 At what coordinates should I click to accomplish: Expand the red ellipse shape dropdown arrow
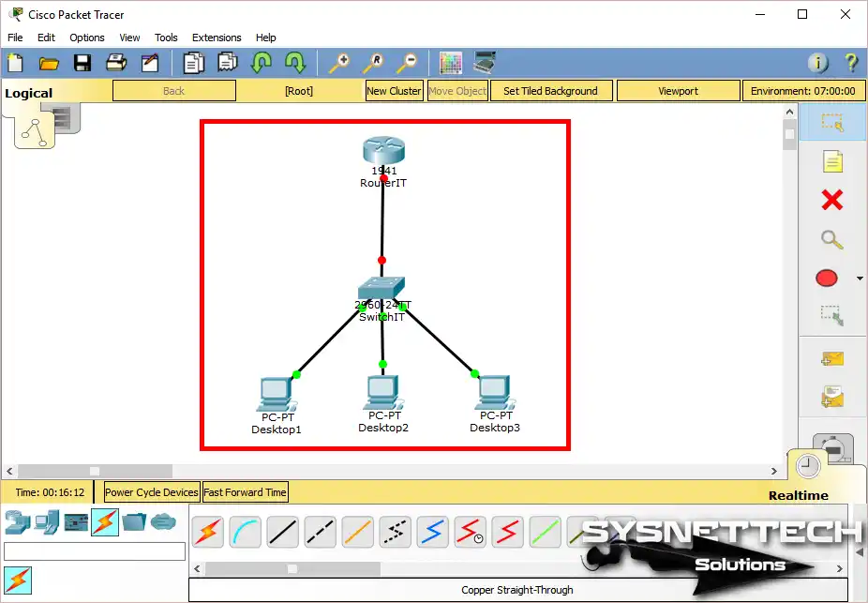(x=860, y=279)
